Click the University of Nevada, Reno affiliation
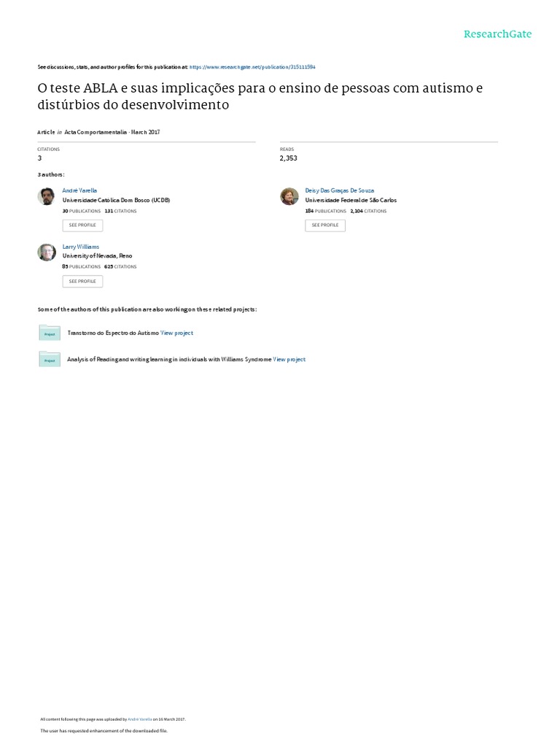The width and height of the screenshot is (560, 747). 98,256
